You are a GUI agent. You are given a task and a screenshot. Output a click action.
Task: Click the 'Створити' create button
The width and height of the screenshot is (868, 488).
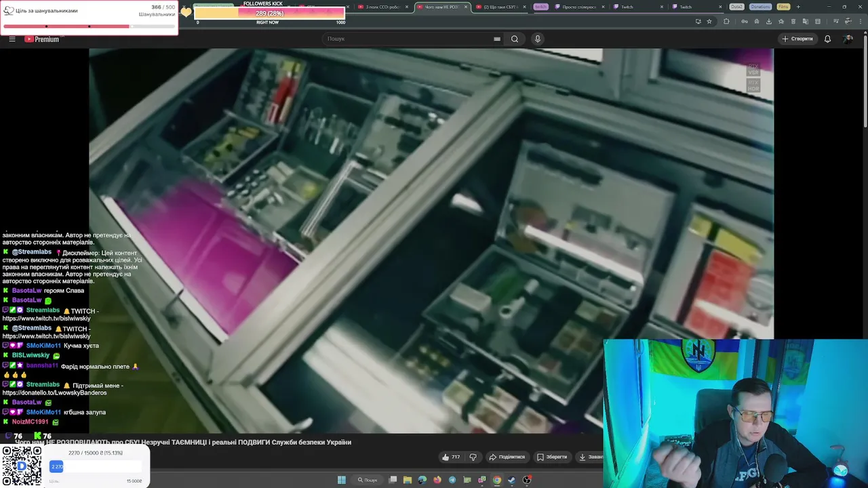click(797, 39)
